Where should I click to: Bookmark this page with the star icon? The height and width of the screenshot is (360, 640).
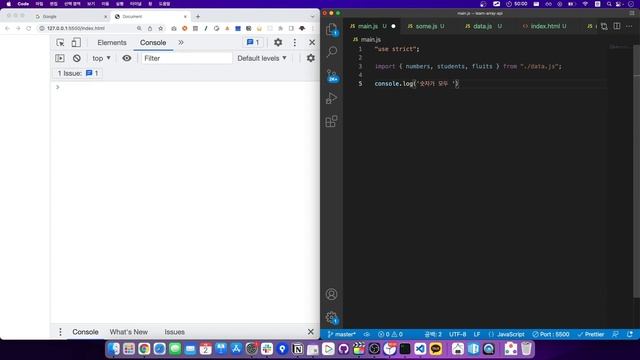(x=161, y=28)
